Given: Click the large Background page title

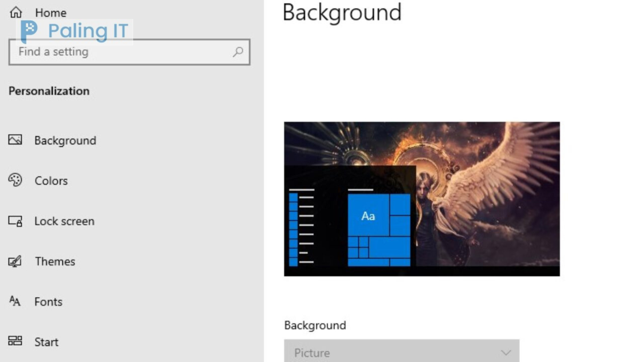Looking at the screenshot, I should [x=342, y=13].
